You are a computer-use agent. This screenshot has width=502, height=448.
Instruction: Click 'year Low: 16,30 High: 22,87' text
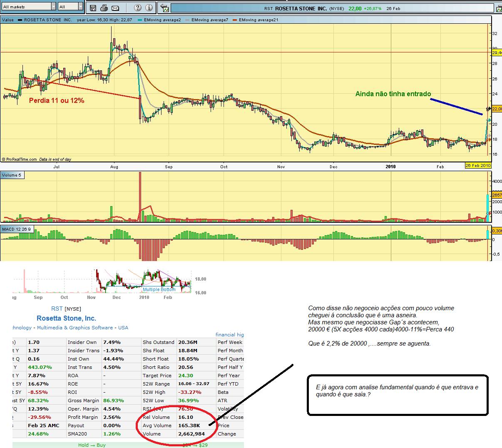click(104, 20)
